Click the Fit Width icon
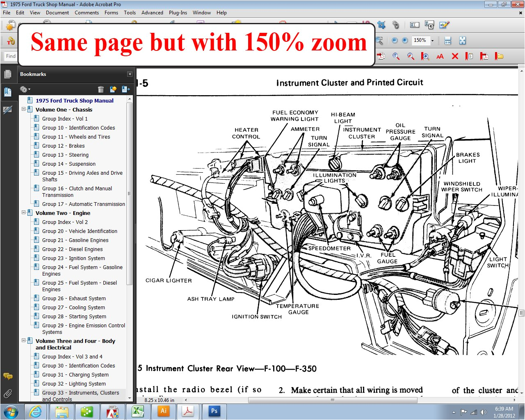 447,40
